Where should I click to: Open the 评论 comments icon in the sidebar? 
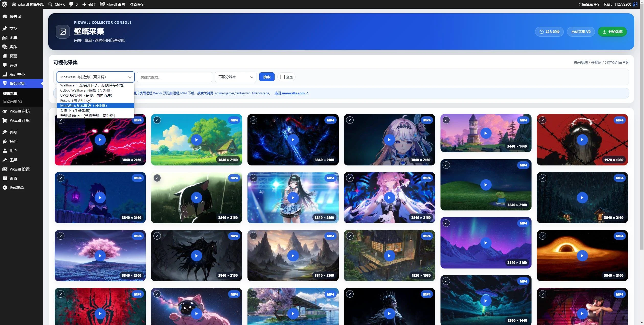[x=5, y=65]
